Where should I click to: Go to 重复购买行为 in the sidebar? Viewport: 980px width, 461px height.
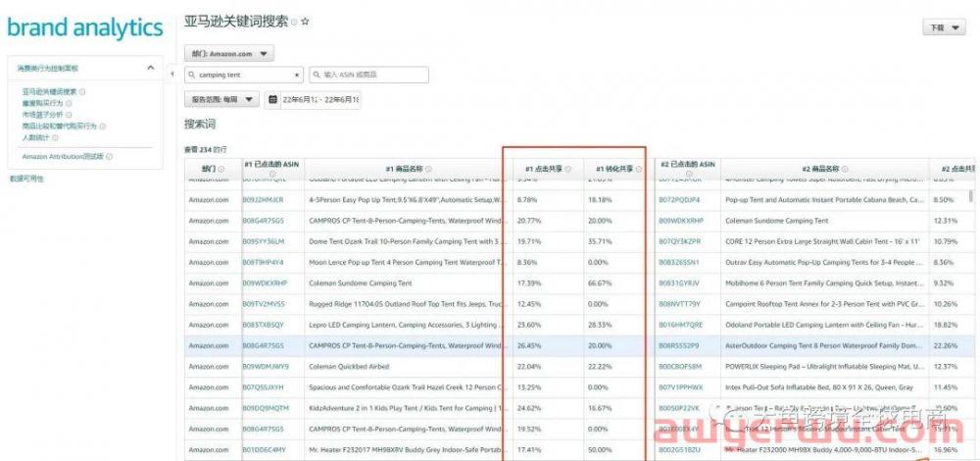click(42, 103)
